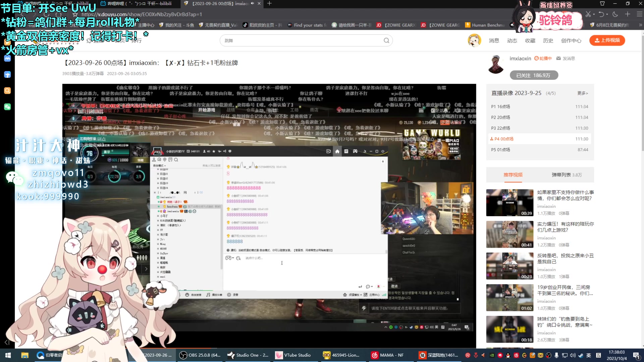Screen dimensions: 644x362
Task: Click the 轮播中 status badge
Action: [543, 58]
